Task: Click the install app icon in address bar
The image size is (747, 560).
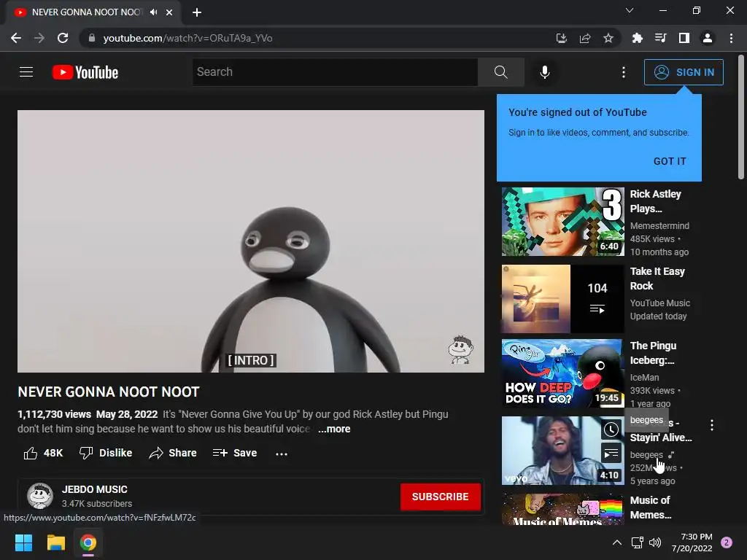Action: (x=561, y=38)
